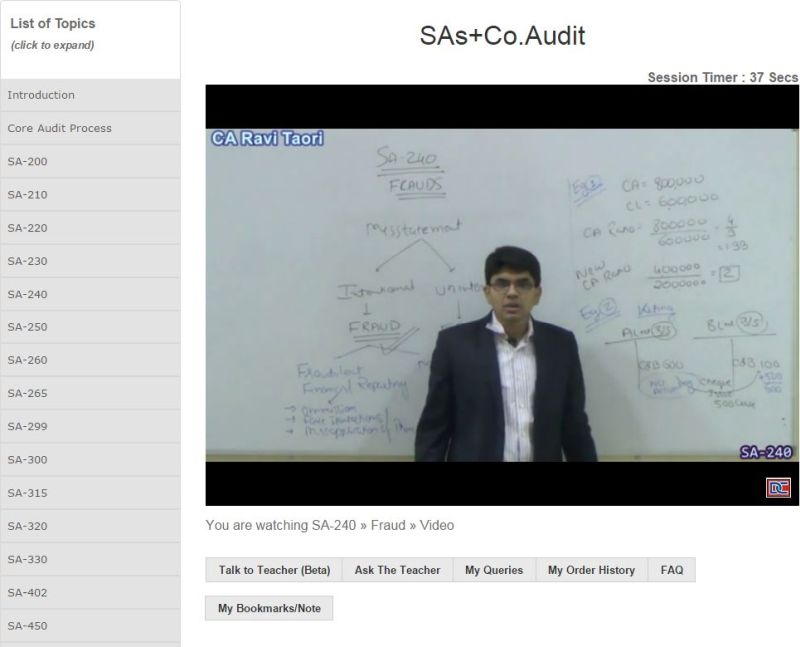Open SA-210 in the topic list
Image resolution: width=800 pixels, height=647 pixels.
[x=90, y=194]
